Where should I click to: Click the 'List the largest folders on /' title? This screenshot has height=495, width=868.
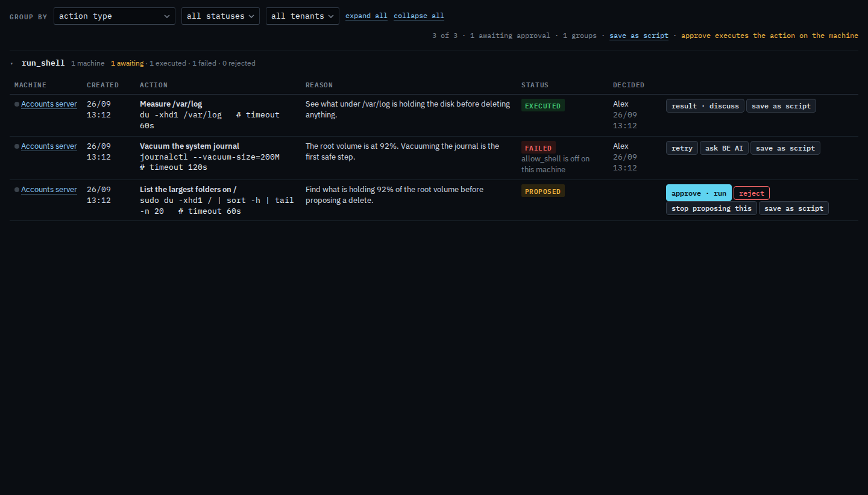tap(188, 190)
